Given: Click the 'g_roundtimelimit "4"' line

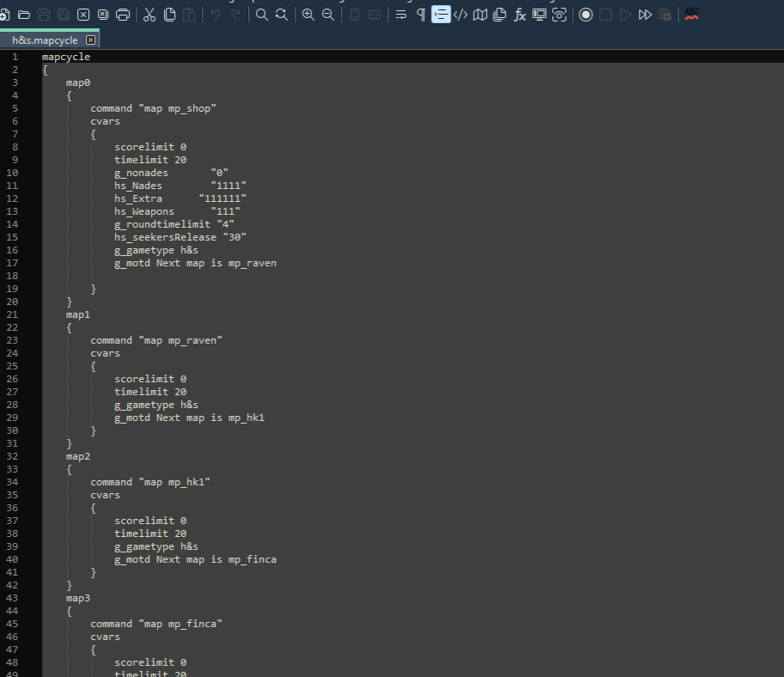Looking at the screenshot, I should point(174,225).
